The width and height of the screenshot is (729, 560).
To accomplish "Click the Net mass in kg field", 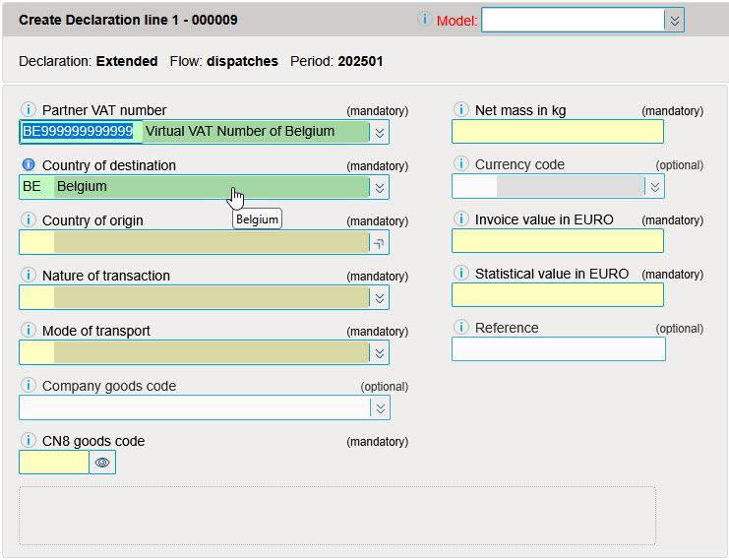I will (557, 132).
